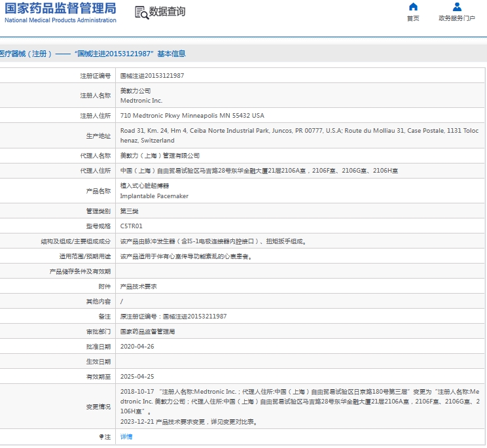Screen dimensions: 487x448
Task: Click the 基本信息 page heading
Action: [171, 54]
